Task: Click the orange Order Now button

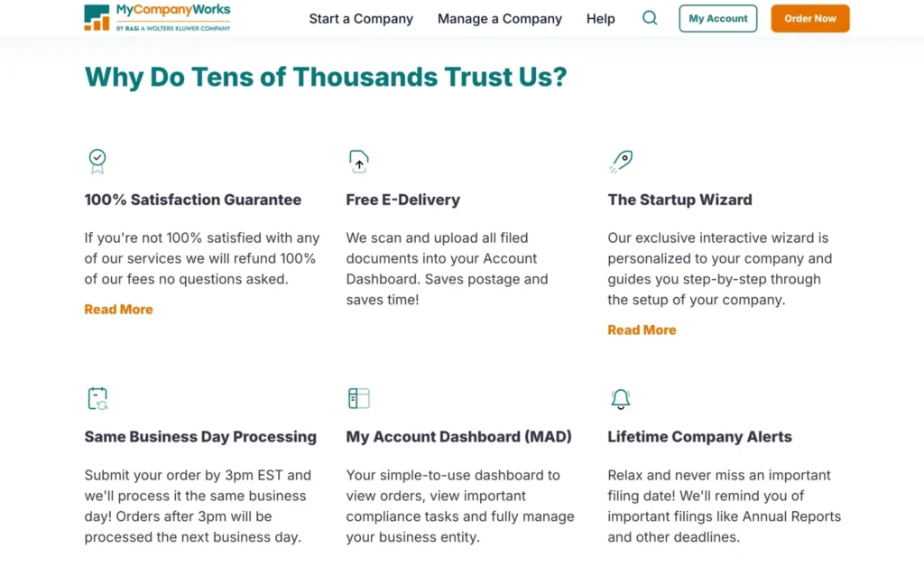Action: (809, 18)
